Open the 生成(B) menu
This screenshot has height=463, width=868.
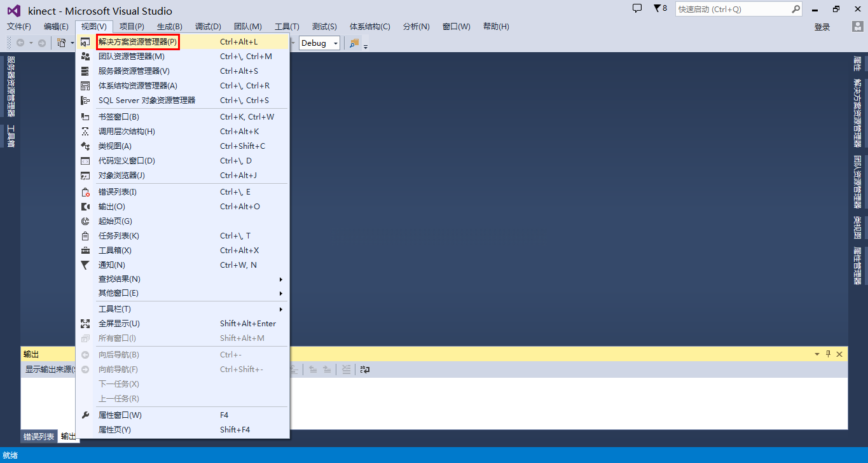coord(170,27)
